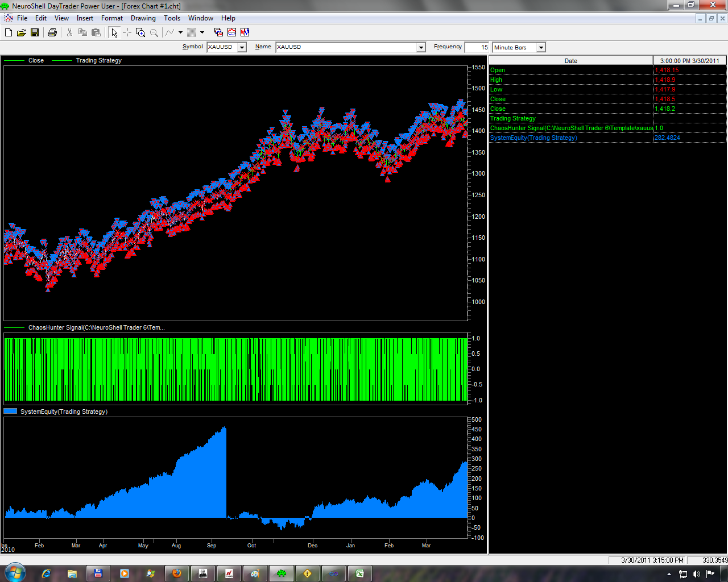Copy selection with the Copy icon
Screen dimensions: 728x582
[82, 32]
